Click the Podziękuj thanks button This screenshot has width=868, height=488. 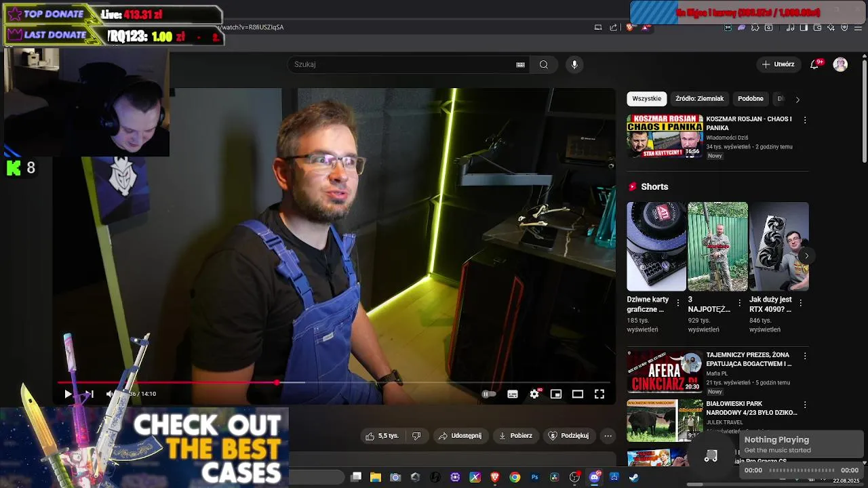pyautogui.click(x=568, y=436)
